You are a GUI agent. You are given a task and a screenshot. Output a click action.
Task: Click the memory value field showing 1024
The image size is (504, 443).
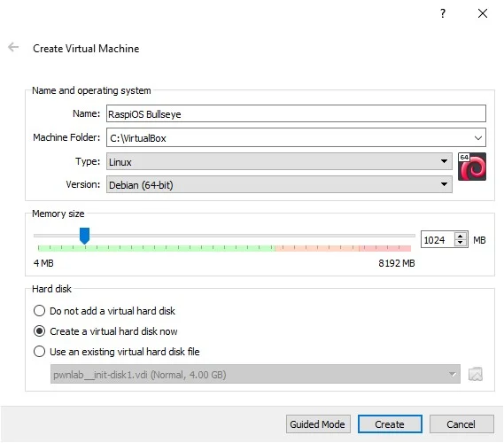point(438,239)
